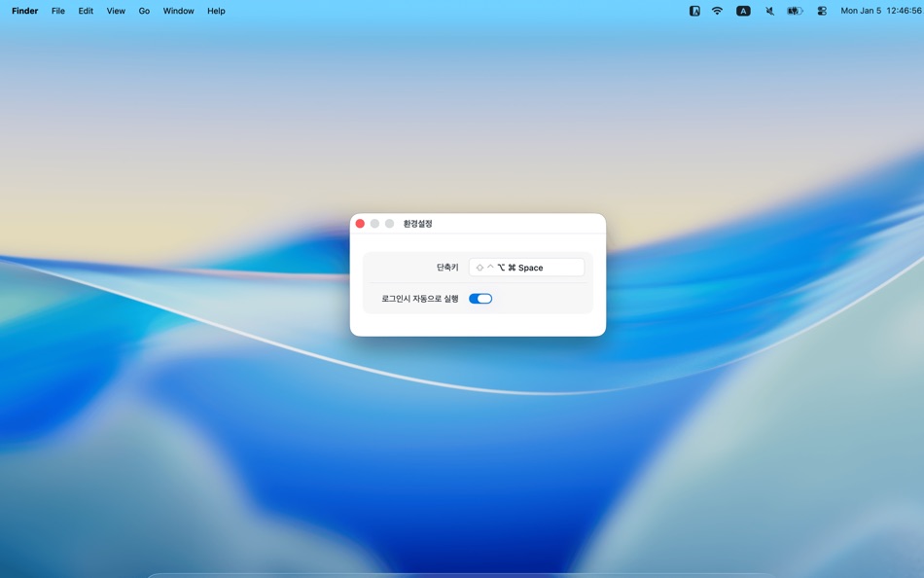924x578 pixels.
Task: Click the Mon Jan 5 clock
Action: coord(881,11)
